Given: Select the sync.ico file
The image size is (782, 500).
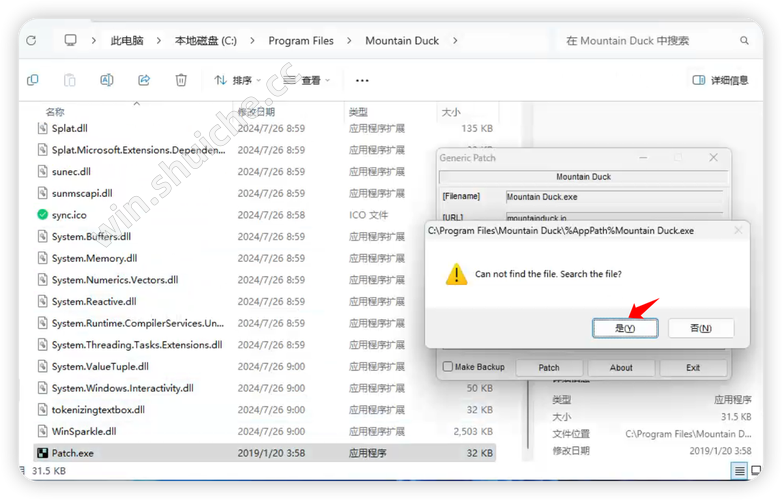Looking at the screenshot, I should click(x=69, y=215).
